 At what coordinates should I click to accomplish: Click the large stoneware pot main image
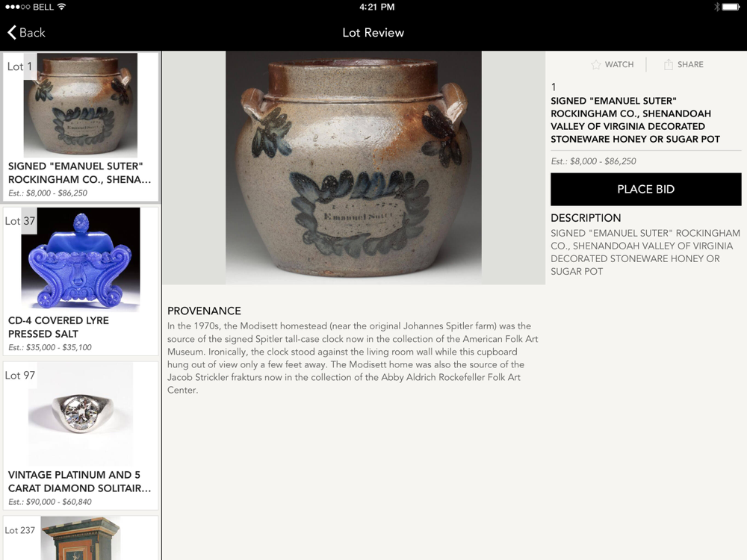pyautogui.click(x=353, y=167)
